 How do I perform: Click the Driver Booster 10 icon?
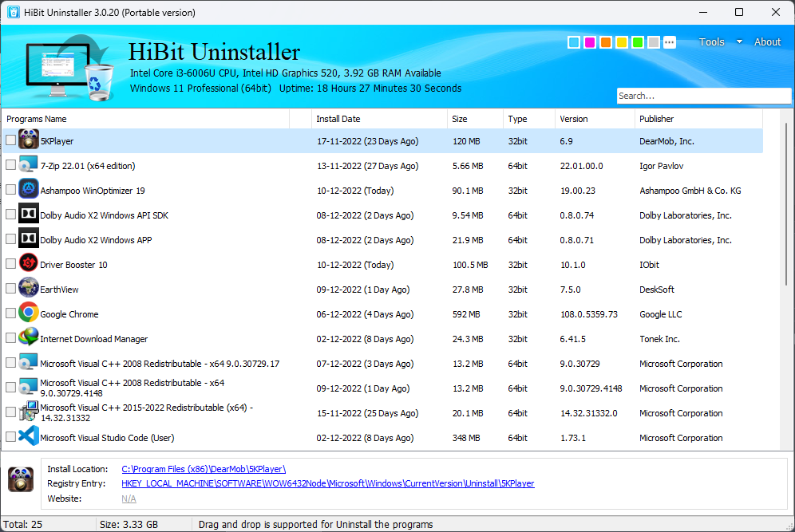[29, 263]
